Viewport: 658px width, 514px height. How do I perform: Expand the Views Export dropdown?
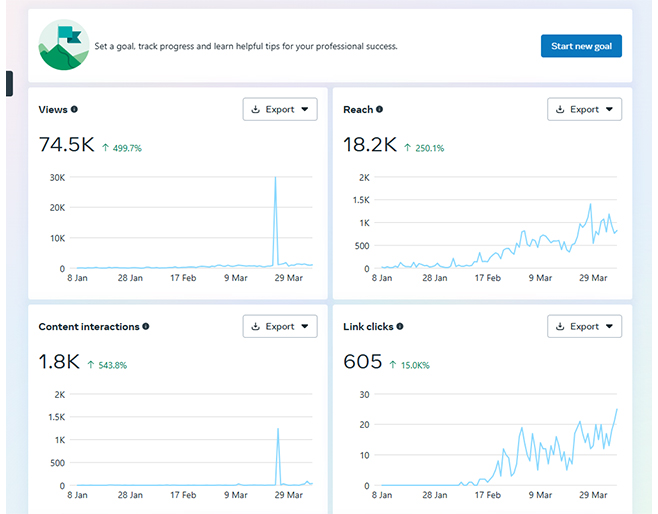(x=280, y=109)
